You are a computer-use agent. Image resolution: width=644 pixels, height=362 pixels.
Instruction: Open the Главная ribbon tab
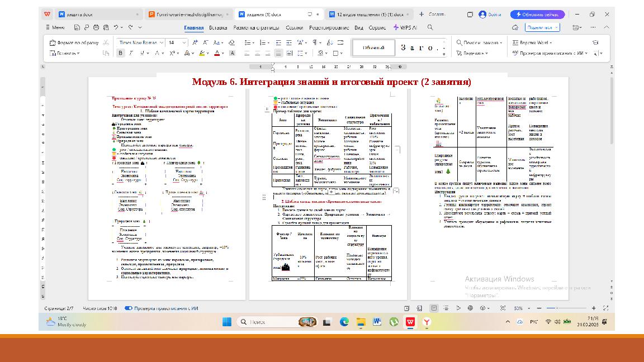click(x=194, y=27)
